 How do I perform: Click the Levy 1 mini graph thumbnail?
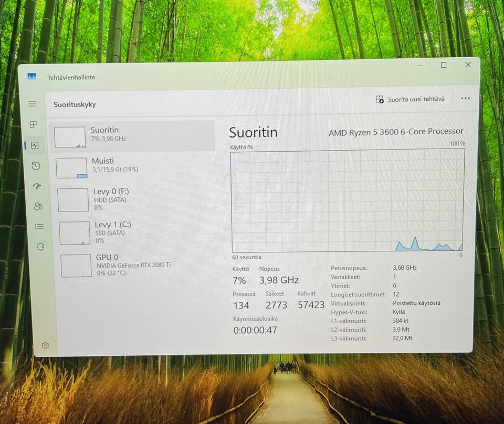click(x=75, y=233)
